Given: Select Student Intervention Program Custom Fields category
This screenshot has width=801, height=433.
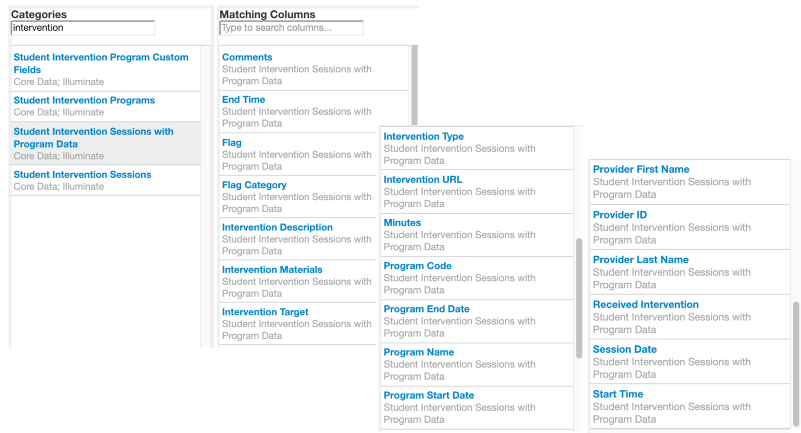Looking at the screenshot, I should [x=101, y=63].
